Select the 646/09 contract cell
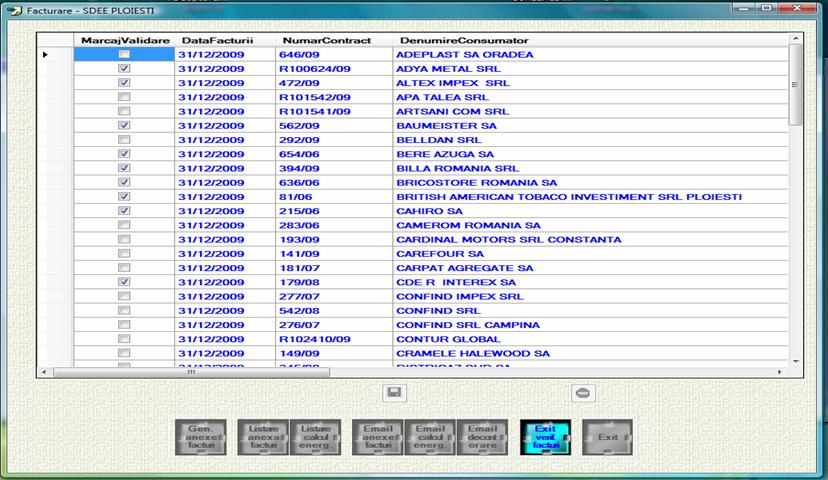The image size is (828, 480). [x=334, y=54]
